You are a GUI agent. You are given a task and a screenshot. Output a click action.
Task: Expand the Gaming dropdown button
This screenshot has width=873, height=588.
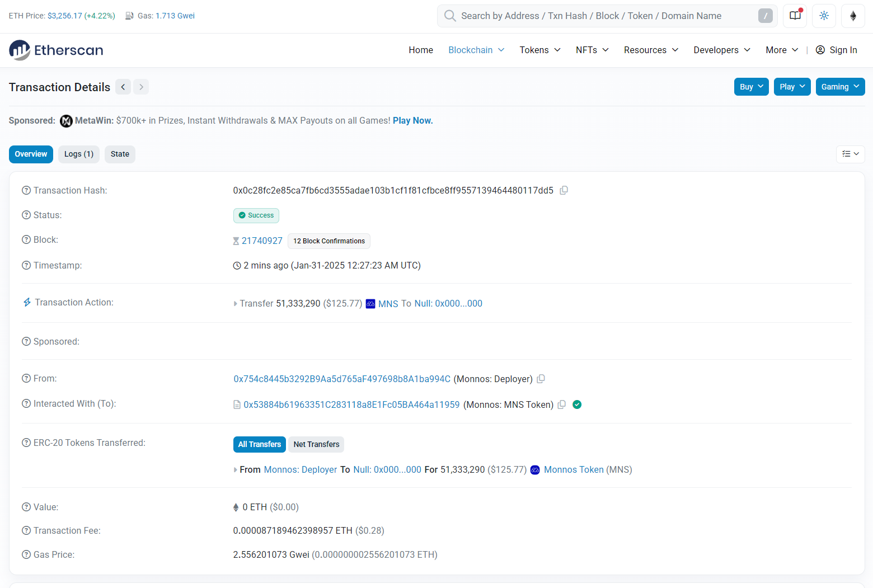841,87
